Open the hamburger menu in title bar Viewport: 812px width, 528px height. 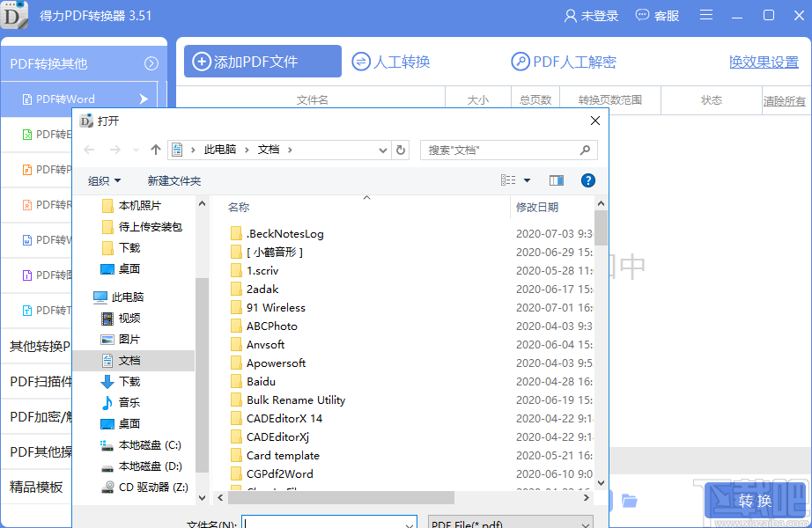click(x=704, y=16)
